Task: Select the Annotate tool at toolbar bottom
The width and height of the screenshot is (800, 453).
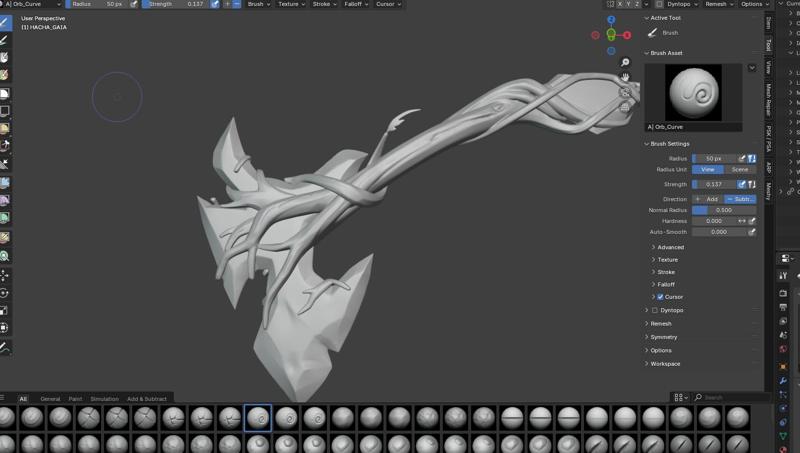Action: coord(5,348)
